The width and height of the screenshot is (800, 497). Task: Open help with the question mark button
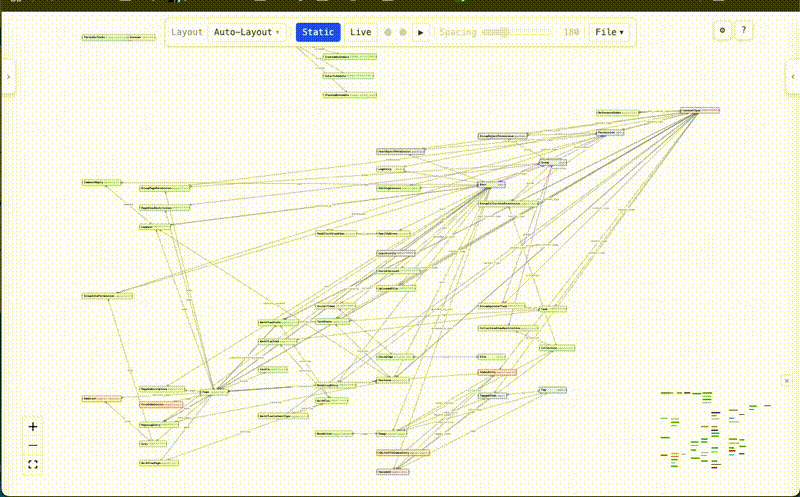point(744,31)
